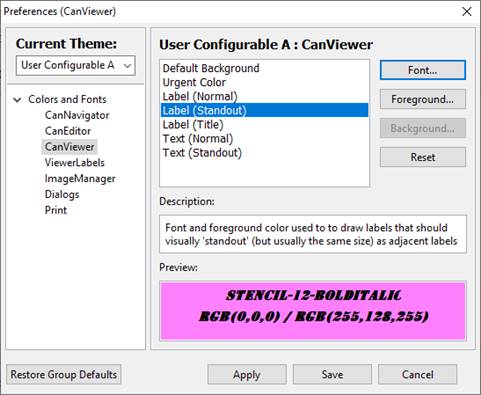This screenshot has width=481, height=395.
Task: Apply the preference changes
Action: (x=247, y=374)
